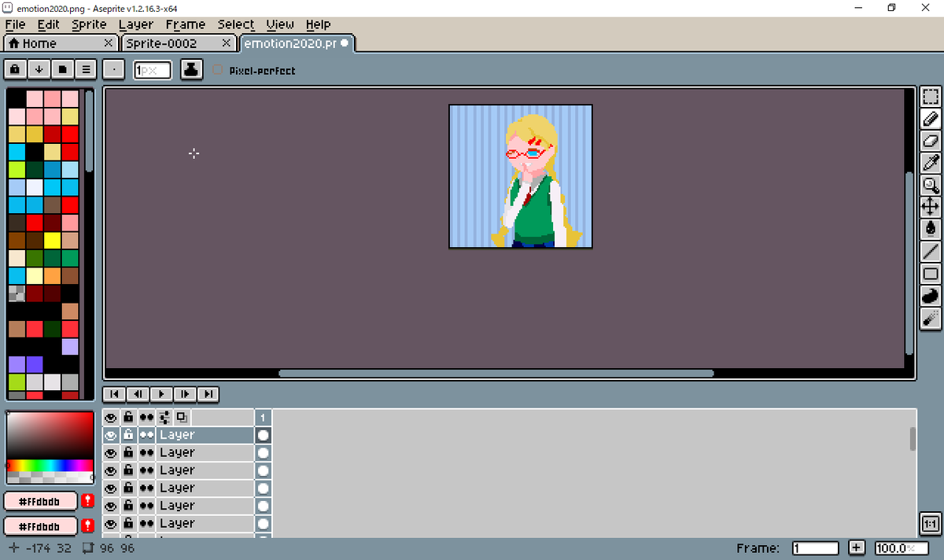Select frame 1 header in timeline
Image resolution: width=944 pixels, height=560 pixels.
(263, 418)
